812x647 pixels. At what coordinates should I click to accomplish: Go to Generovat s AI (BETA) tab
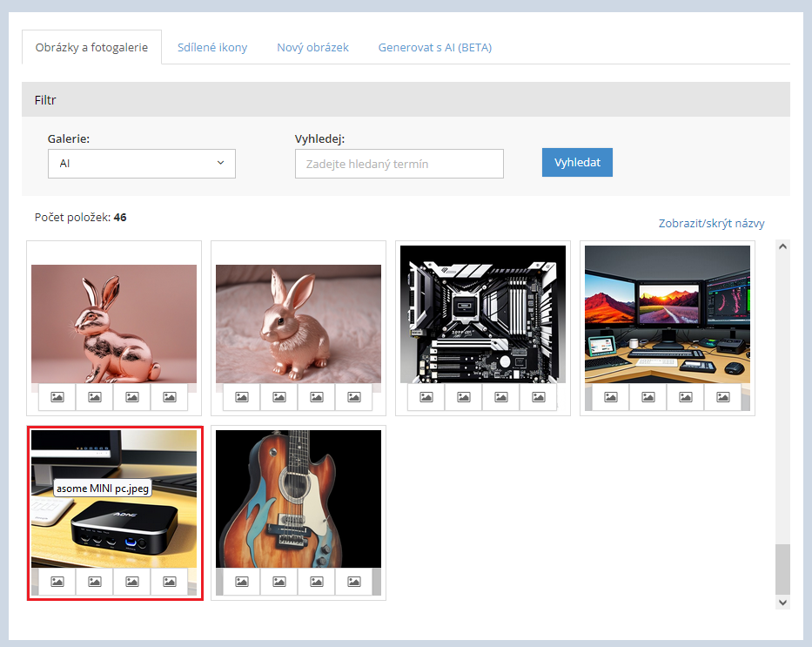(x=434, y=48)
